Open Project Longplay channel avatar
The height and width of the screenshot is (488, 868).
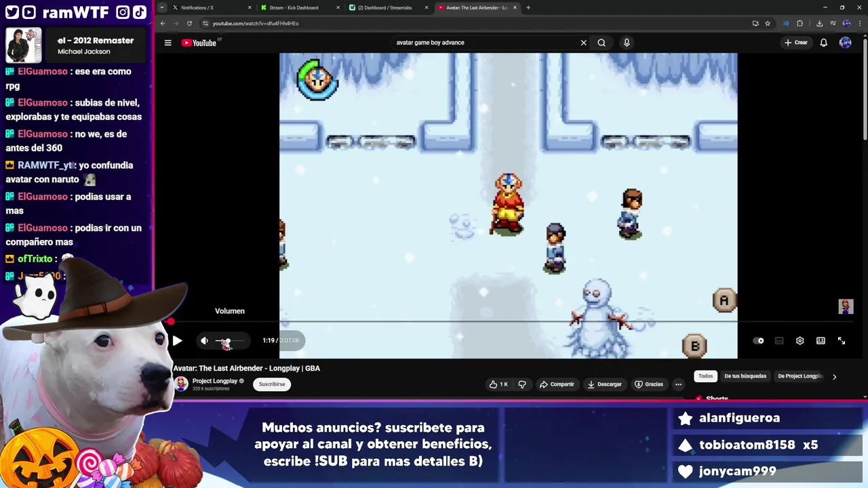click(x=181, y=384)
